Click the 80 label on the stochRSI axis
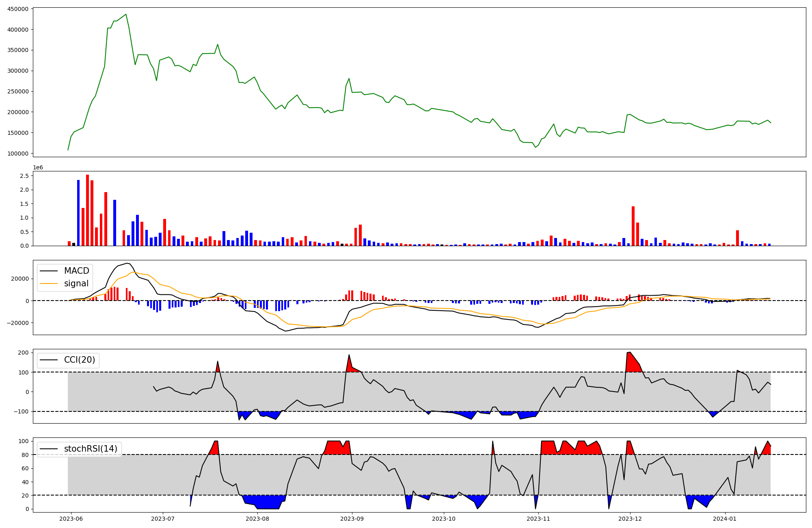 25,455
